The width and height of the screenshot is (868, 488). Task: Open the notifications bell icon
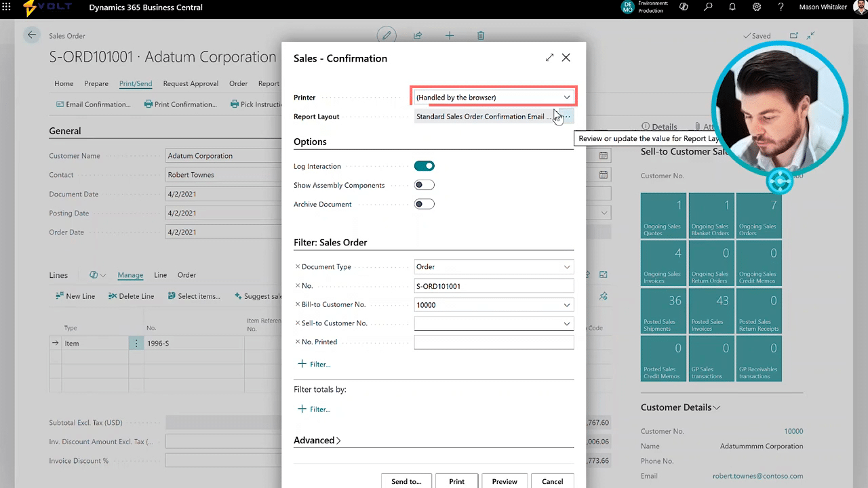point(732,7)
